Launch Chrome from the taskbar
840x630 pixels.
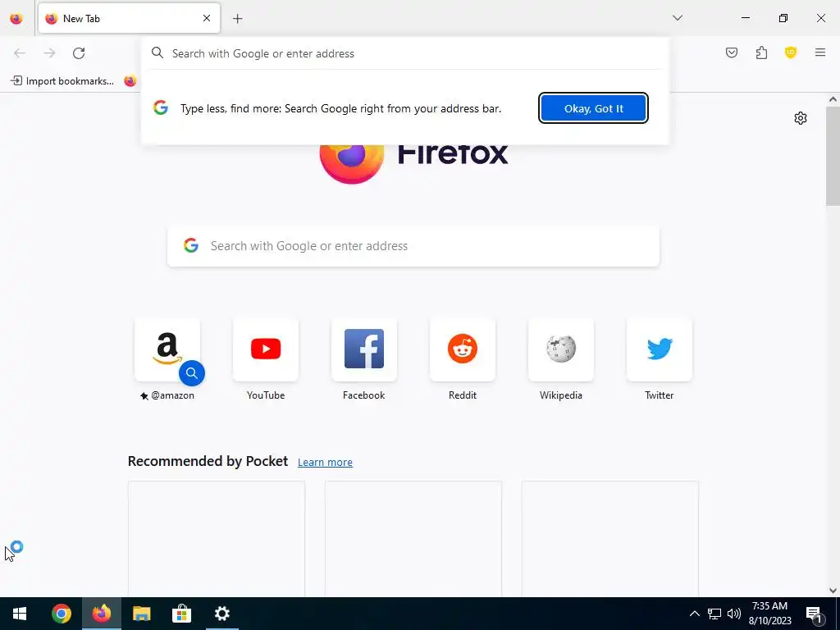point(61,614)
